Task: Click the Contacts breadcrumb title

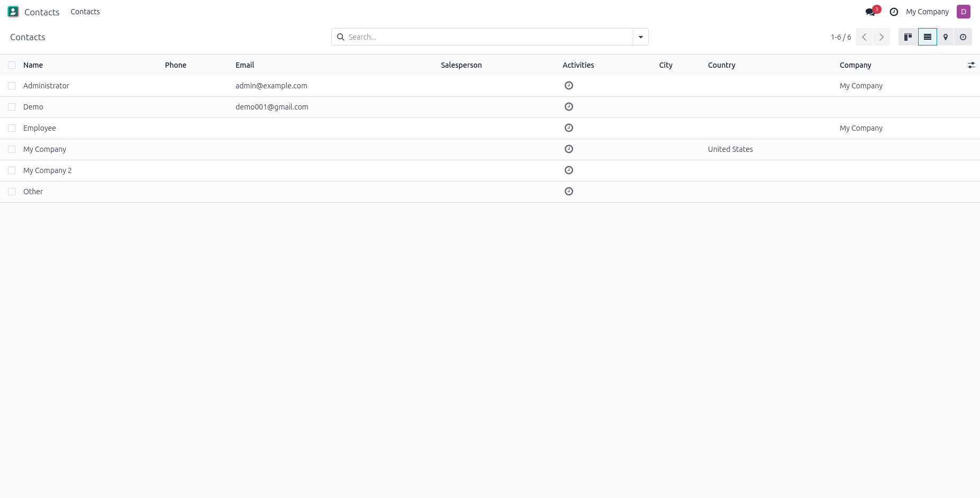Action: (28, 37)
